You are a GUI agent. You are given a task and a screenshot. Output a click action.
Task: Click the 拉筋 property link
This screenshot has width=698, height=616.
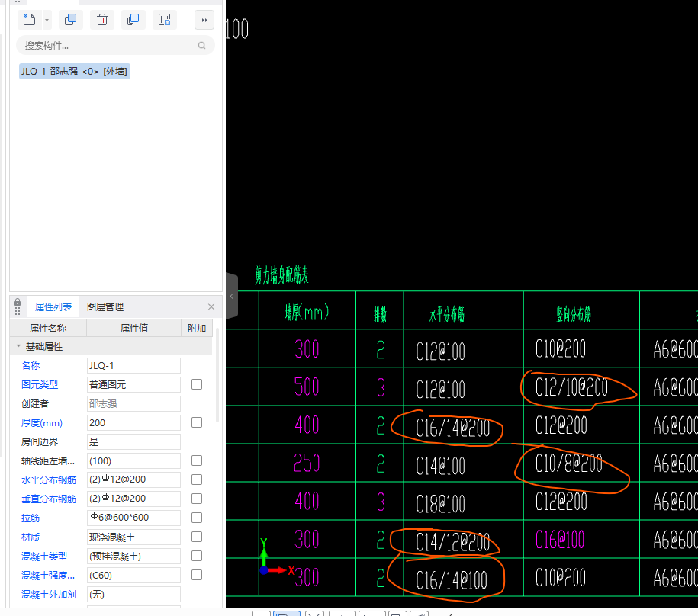(31, 518)
